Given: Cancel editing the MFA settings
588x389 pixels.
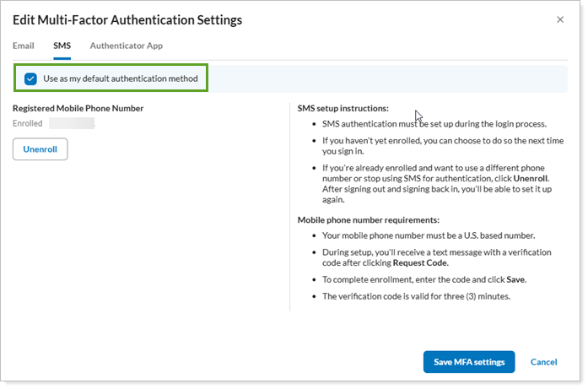Looking at the screenshot, I should tap(543, 362).
